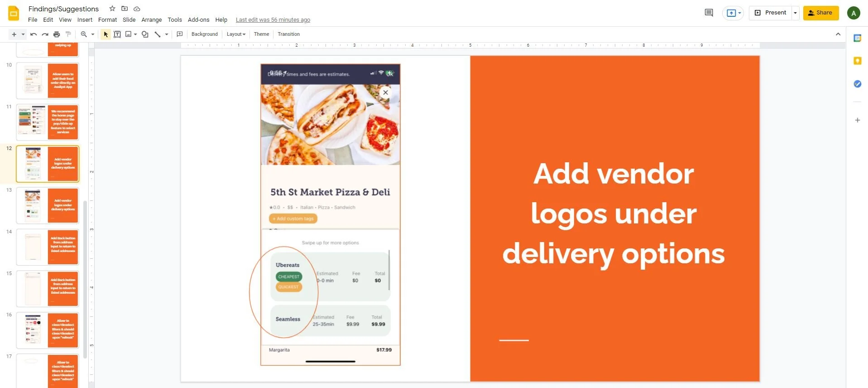Select slide 13 thumbnail
Image resolution: width=868 pixels, height=388 pixels.
(48, 206)
